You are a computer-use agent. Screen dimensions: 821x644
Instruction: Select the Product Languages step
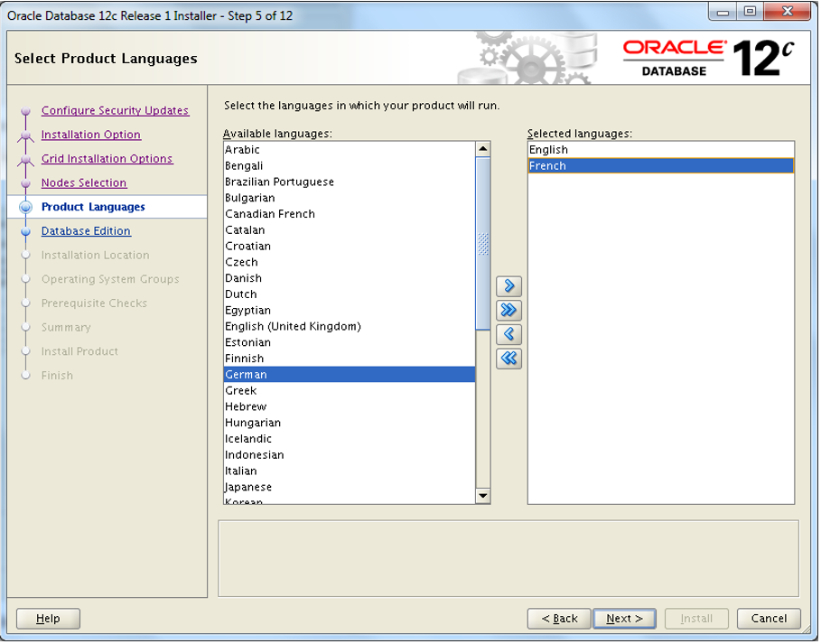[x=93, y=208]
